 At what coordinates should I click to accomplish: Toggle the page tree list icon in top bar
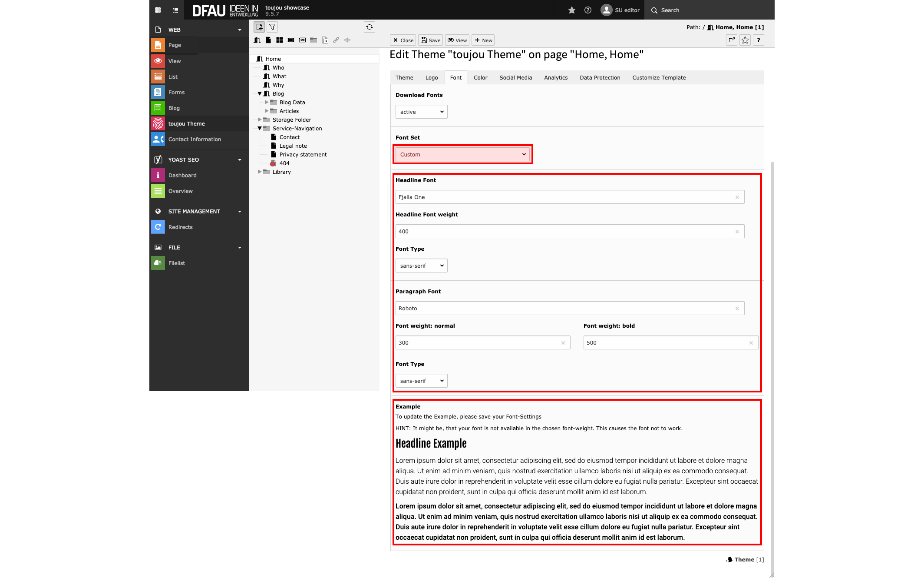(x=175, y=10)
